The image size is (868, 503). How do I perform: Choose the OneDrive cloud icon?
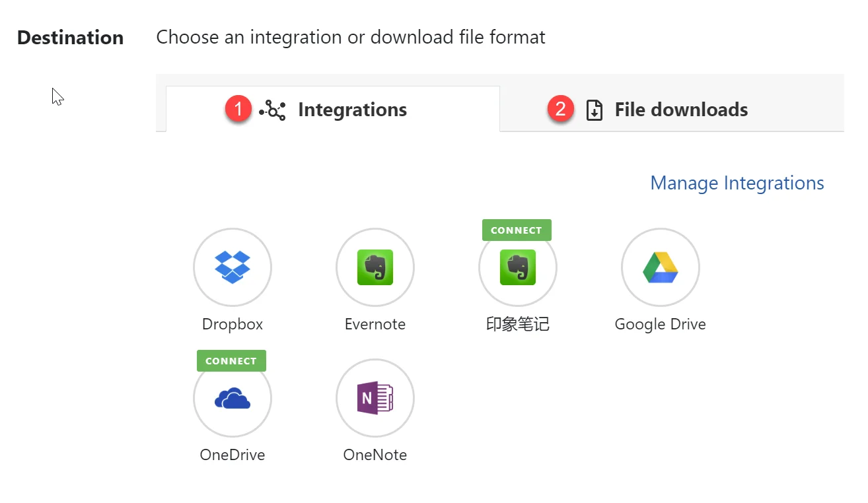tap(233, 398)
